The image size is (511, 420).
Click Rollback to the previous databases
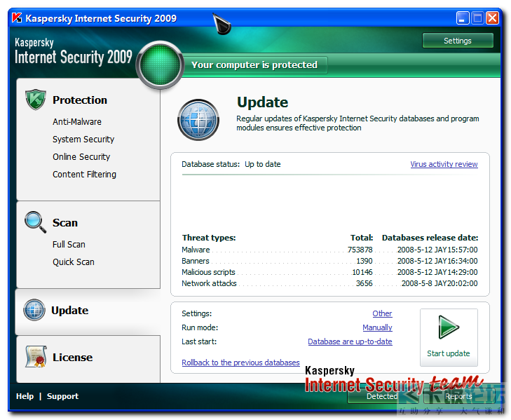[240, 363]
